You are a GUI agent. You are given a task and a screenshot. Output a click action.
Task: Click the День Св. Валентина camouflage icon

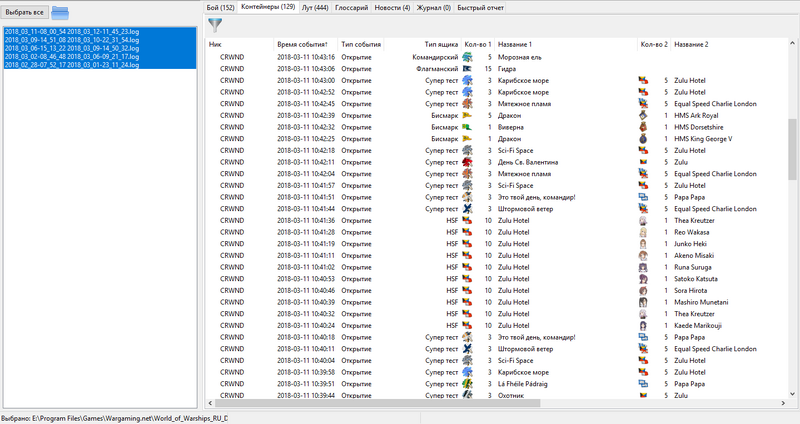pos(466,162)
